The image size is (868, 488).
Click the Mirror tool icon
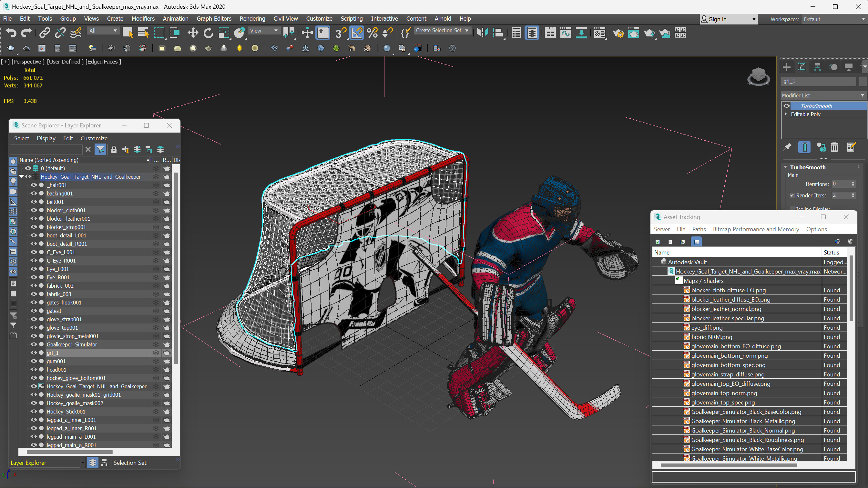pos(483,33)
